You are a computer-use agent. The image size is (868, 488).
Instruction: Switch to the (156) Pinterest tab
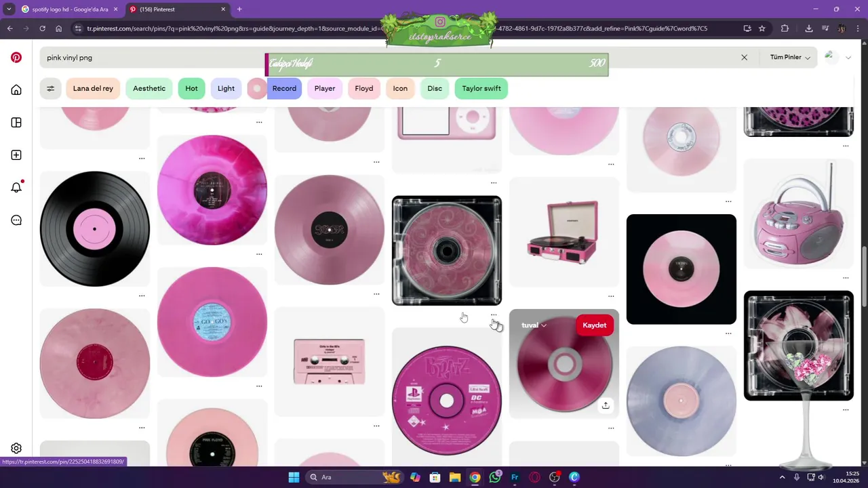(x=176, y=9)
